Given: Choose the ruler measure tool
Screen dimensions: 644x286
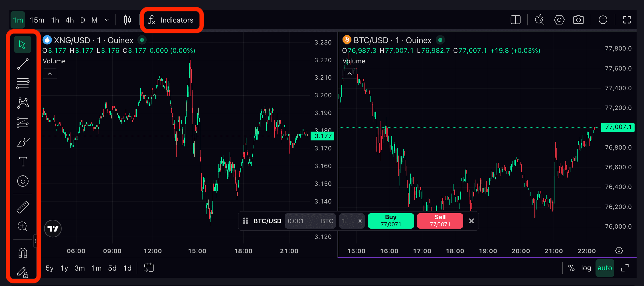Looking at the screenshot, I should pyautogui.click(x=23, y=207).
